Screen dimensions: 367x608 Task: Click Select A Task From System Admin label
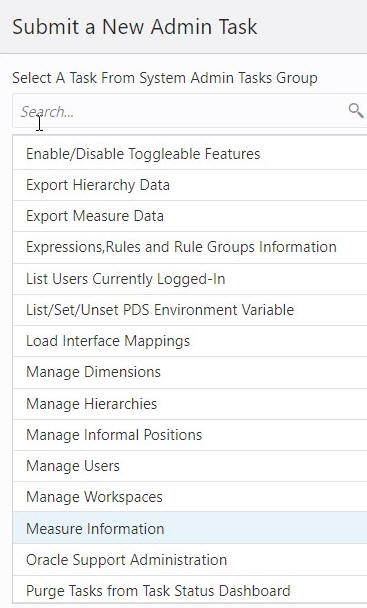click(164, 78)
